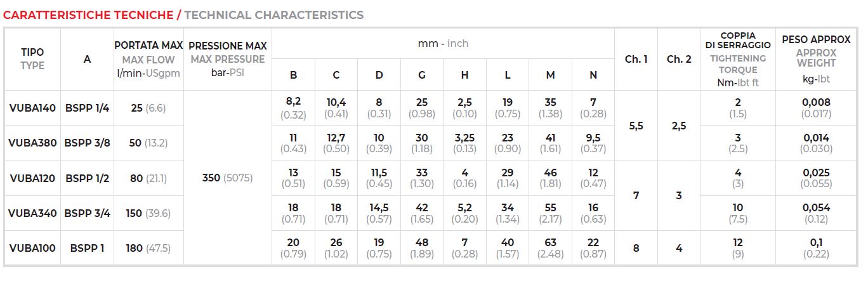868x281 pixels.
Task: Select the 80 (21.1) flow value
Action: (x=148, y=178)
